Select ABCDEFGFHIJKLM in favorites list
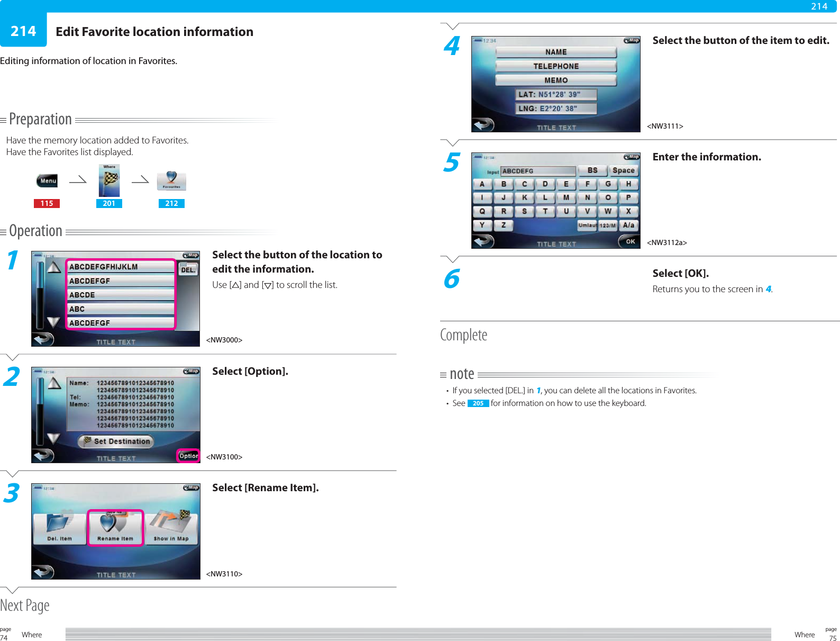Image resolution: width=840 pixels, height=641 pixels. [121, 267]
